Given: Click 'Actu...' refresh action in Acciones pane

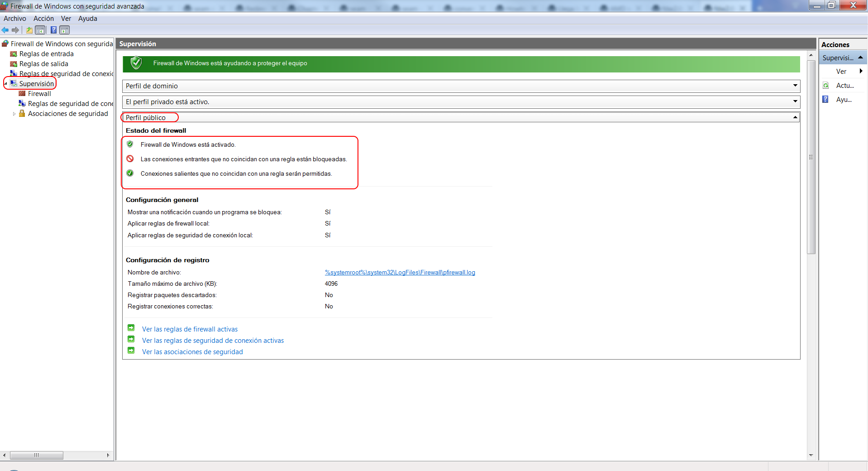Looking at the screenshot, I should 845,85.
